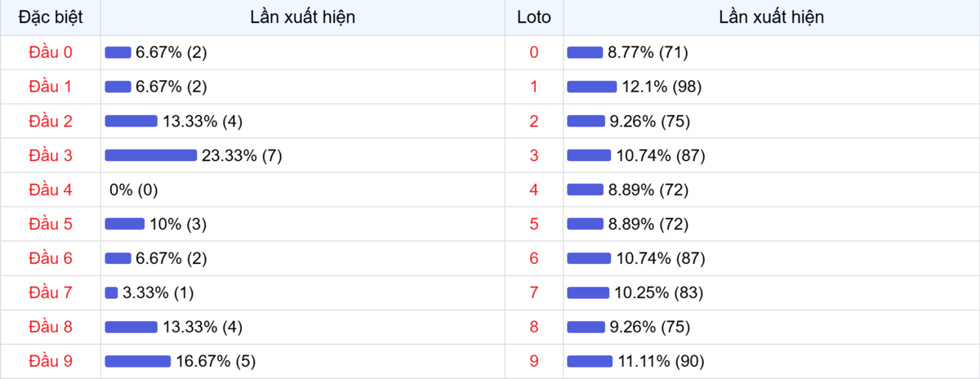The image size is (980, 379).
Task: Click the blue bar for 11.11% (90)
Action: (590, 361)
